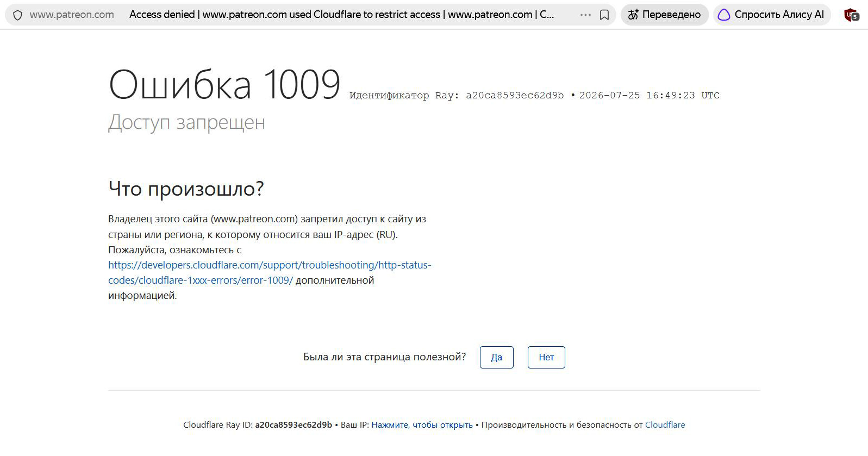Click the Что произошло? heading
Viewport: 868px width, 456px height.
[x=186, y=189]
